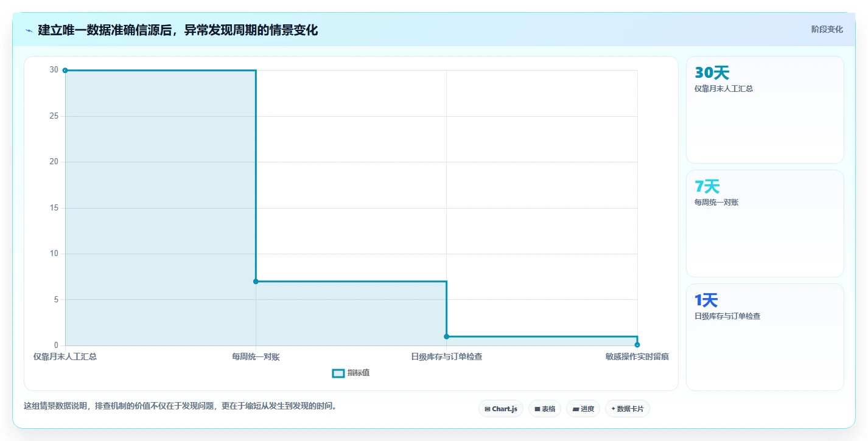868x441 pixels.
Task: Click the data point at value 0
Action: pos(637,345)
